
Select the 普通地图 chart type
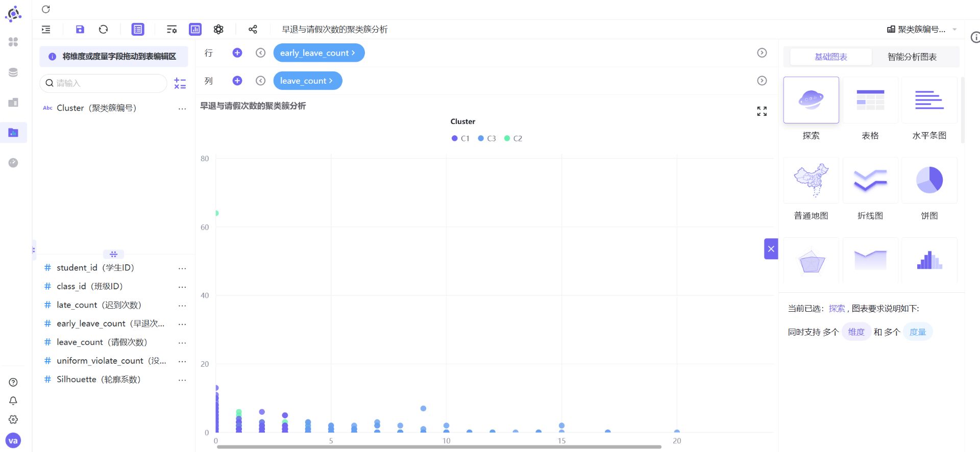(x=811, y=180)
